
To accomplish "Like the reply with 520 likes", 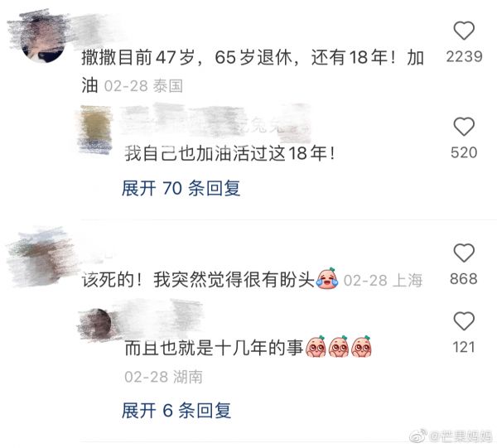I will pos(464,127).
